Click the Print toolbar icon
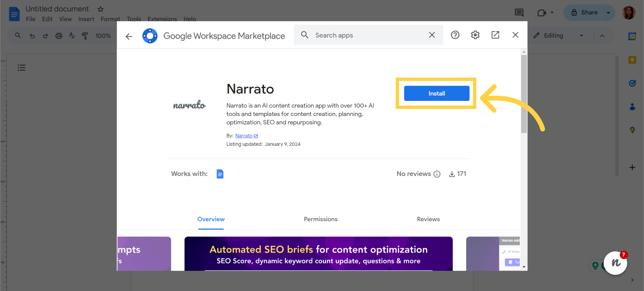The width and height of the screenshot is (644, 291). 59,36
